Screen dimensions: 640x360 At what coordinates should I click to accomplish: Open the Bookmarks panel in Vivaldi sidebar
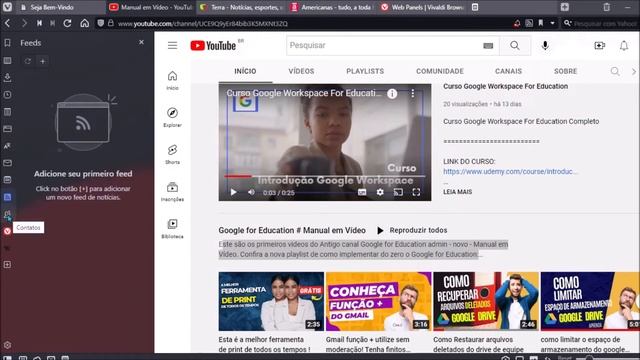pyautogui.click(x=7, y=43)
